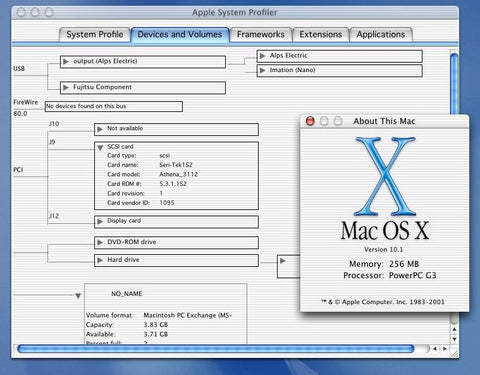Click the Apple System Profiler title bar
480x375 pixels.
tap(235, 12)
